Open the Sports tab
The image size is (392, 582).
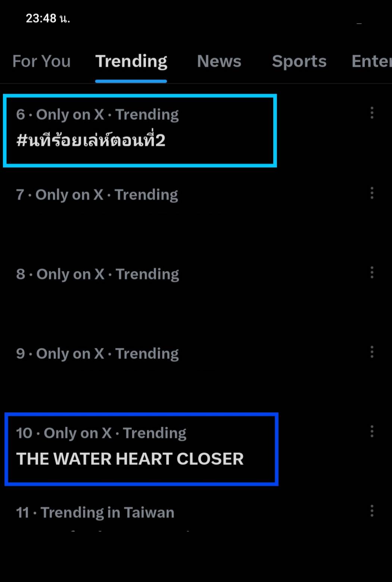click(299, 61)
